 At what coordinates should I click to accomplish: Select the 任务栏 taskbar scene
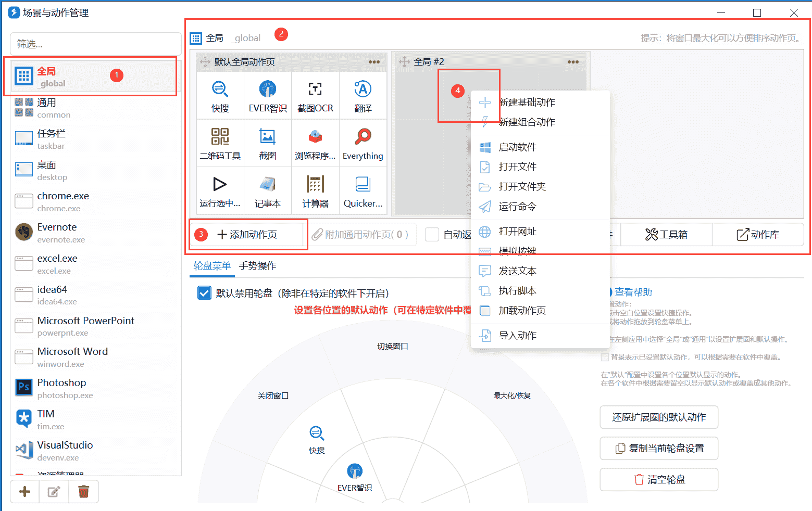(x=95, y=139)
